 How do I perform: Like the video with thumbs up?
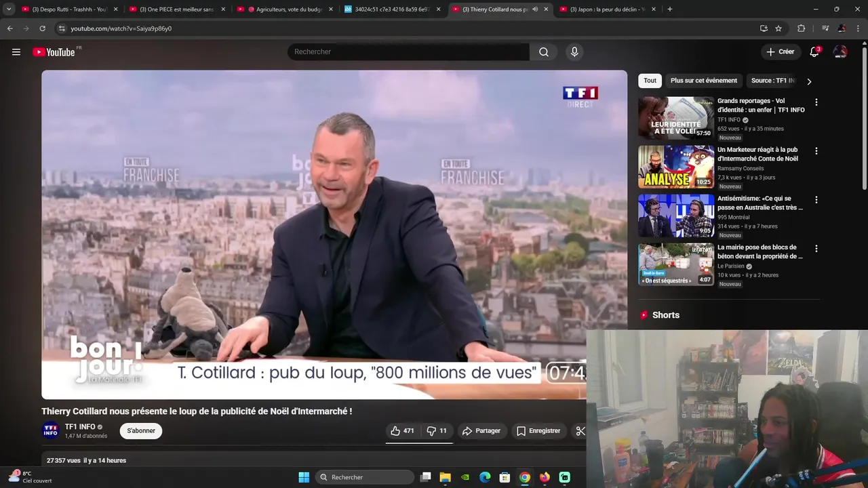point(402,430)
